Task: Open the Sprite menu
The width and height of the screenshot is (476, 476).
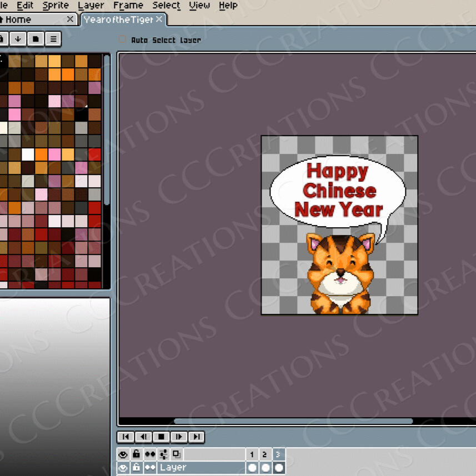Action: click(56, 6)
